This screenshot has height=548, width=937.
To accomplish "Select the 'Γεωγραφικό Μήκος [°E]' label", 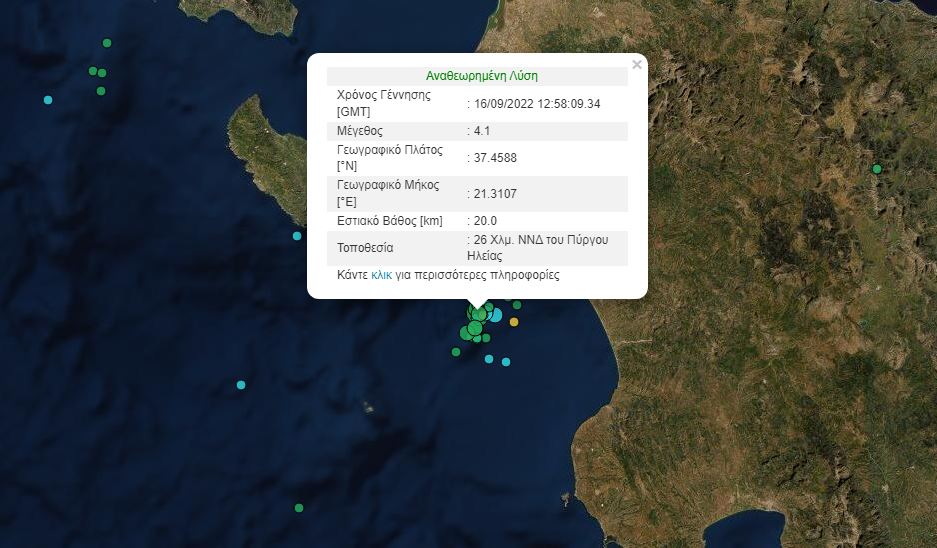I will click(x=388, y=193).
